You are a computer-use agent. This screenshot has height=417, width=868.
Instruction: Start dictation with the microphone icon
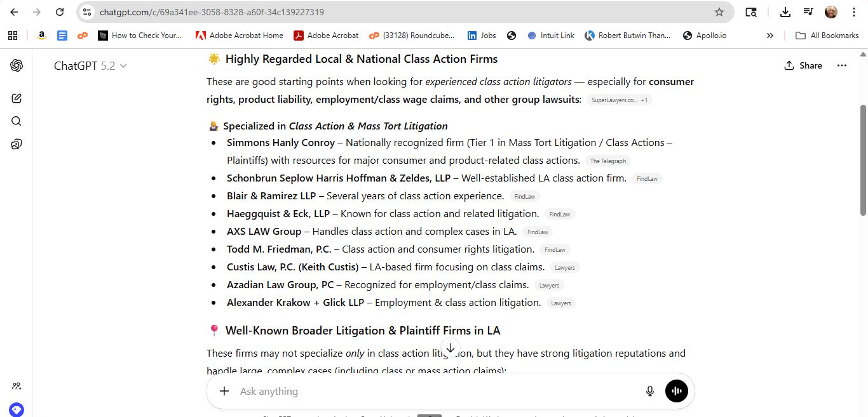[650, 391]
